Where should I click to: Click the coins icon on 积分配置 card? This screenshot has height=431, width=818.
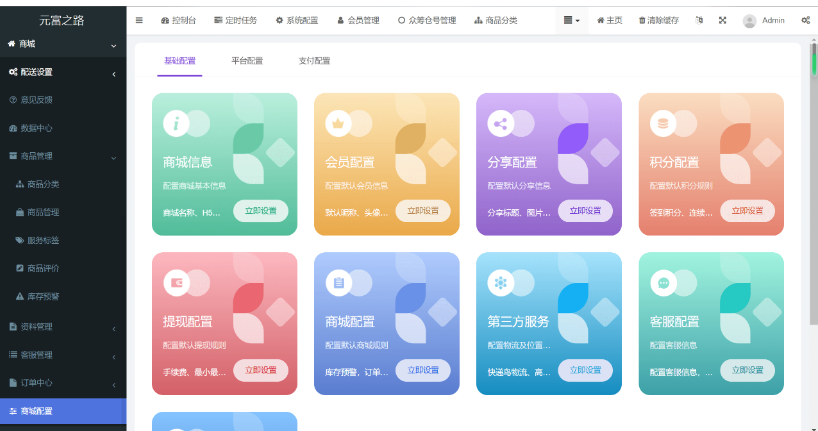[x=663, y=124]
